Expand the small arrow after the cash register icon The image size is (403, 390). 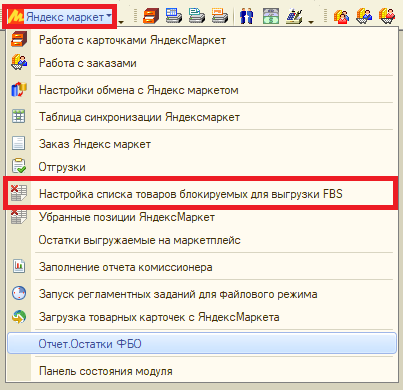[x=311, y=22]
